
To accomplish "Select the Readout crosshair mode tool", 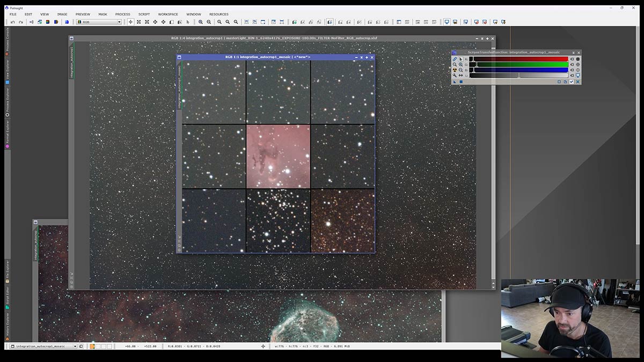I will click(x=130, y=22).
